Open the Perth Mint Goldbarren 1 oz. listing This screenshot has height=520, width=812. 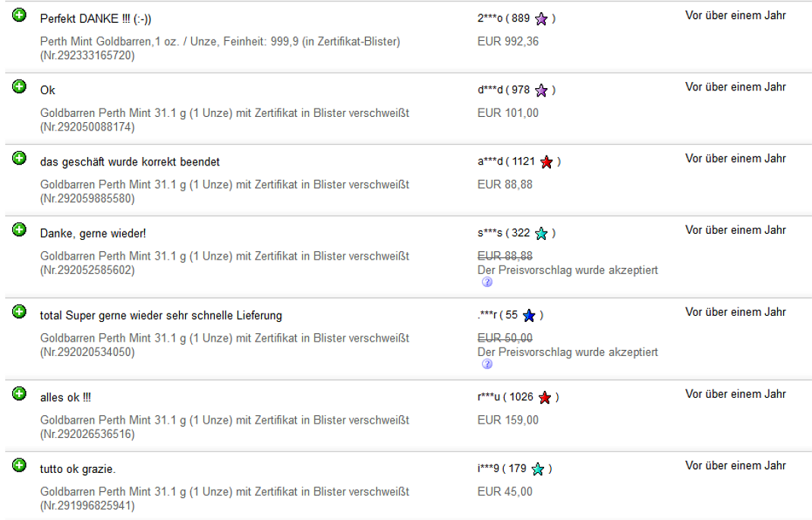click(x=220, y=48)
